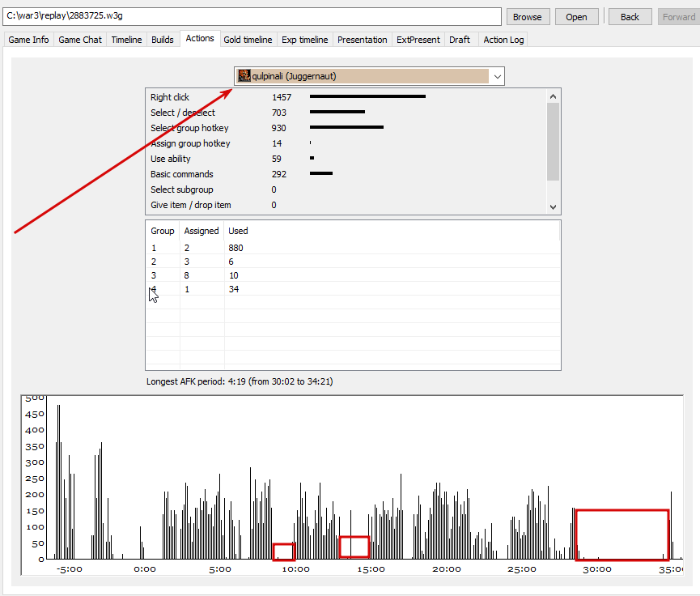
Task: Click the Longest AFK period text
Action: click(240, 381)
